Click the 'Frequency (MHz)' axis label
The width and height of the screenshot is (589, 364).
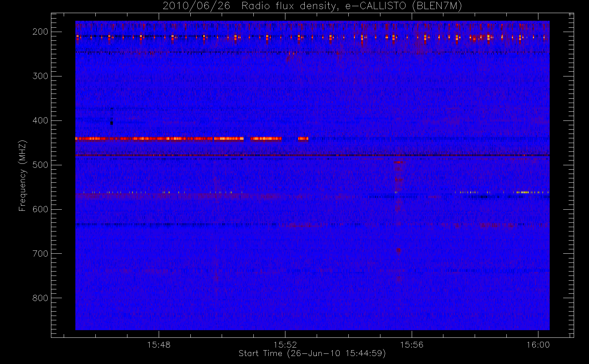pos(23,175)
